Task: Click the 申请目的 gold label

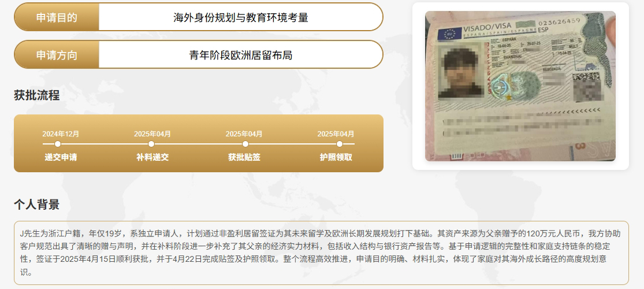Action: coord(57,17)
